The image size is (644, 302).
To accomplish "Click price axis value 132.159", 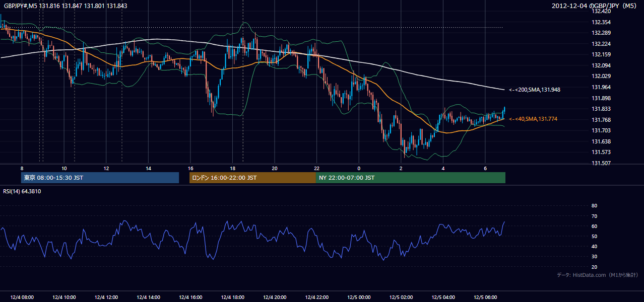I will click(x=601, y=54).
